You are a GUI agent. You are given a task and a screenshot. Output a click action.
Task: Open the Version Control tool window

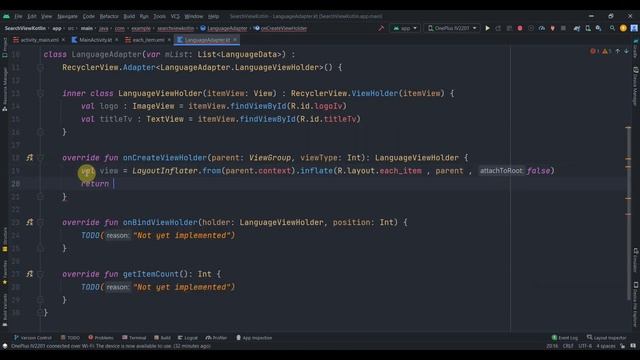(x=33, y=338)
